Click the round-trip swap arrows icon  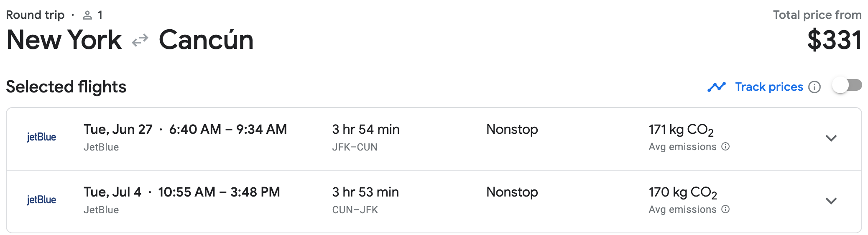click(140, 40)
